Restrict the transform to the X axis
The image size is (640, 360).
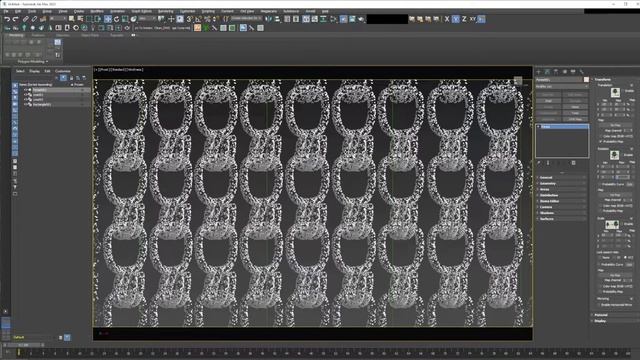pos(447,19)
